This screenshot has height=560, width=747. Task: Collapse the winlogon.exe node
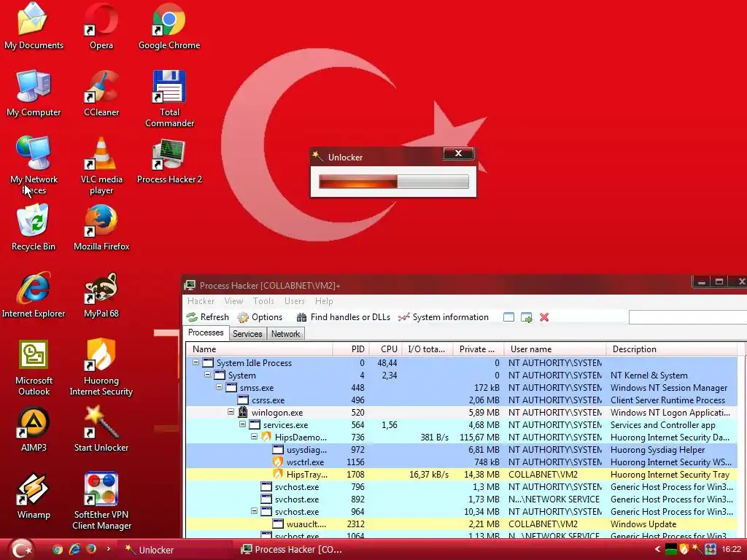pos(231,412)
